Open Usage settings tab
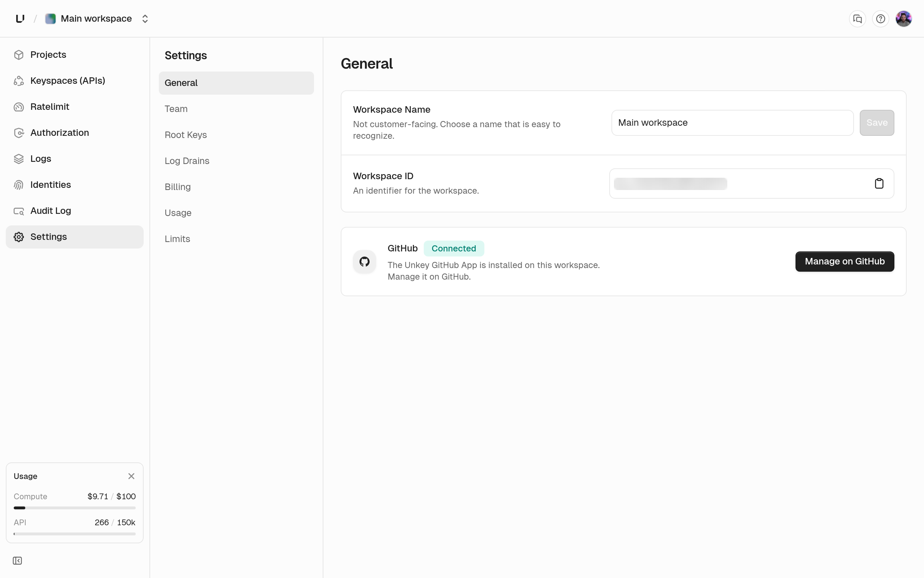The height and width of the screenshot is (578, 924). point(236,213)
